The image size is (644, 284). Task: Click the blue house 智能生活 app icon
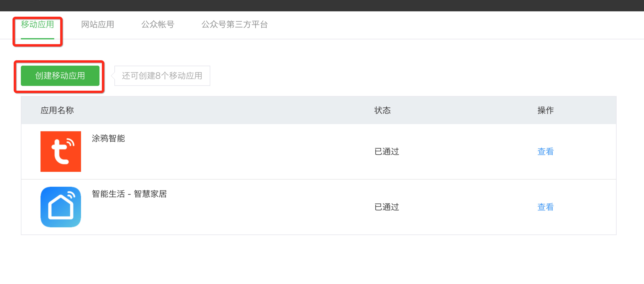coord(60,207)
